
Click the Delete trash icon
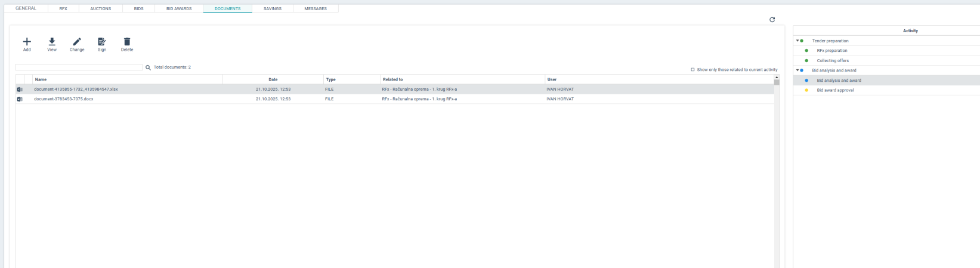tap(127, 42)
